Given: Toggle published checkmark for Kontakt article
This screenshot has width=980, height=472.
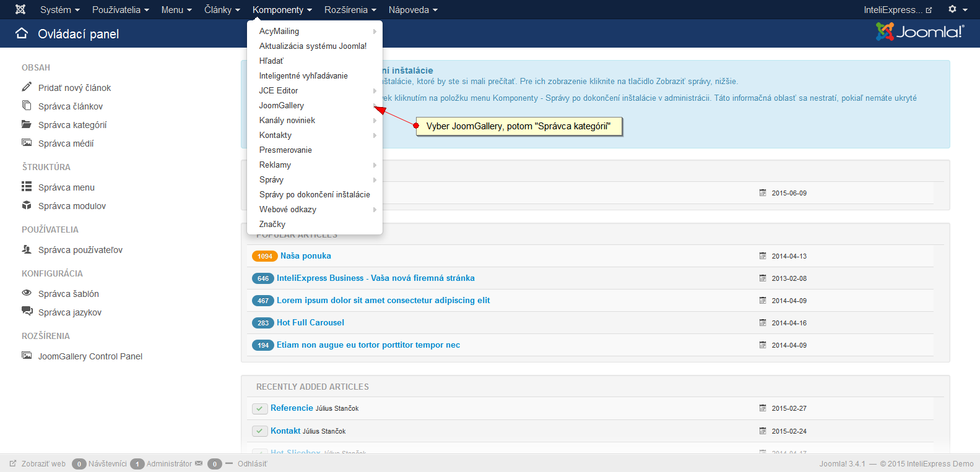Looking at the screenshot, I should pyautogui.click(x=259, y=431).
